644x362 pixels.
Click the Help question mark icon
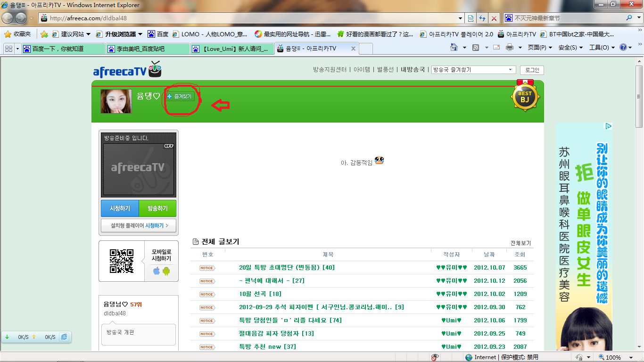[623, 47]
